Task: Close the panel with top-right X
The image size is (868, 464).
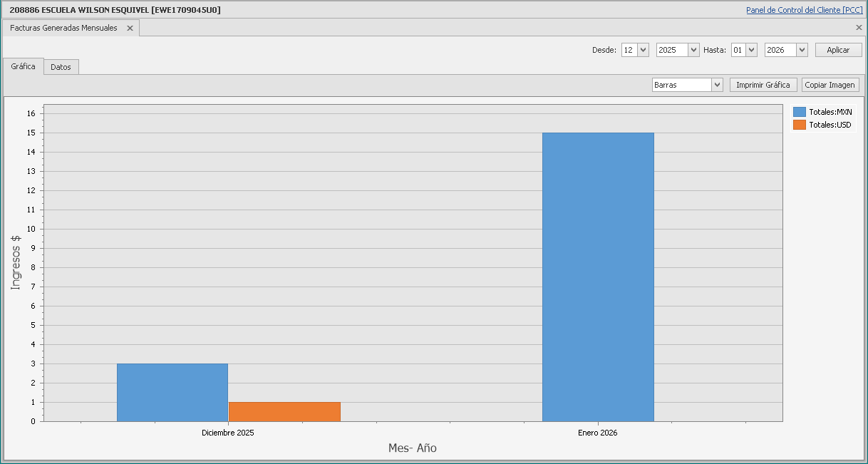Action: [859, 28]
